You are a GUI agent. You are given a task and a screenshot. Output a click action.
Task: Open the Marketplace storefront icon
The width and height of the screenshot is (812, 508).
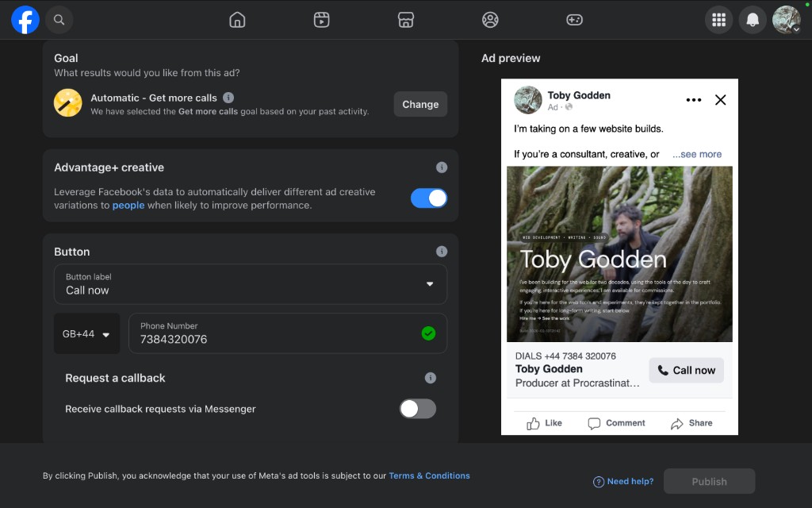tap(406, 20)
